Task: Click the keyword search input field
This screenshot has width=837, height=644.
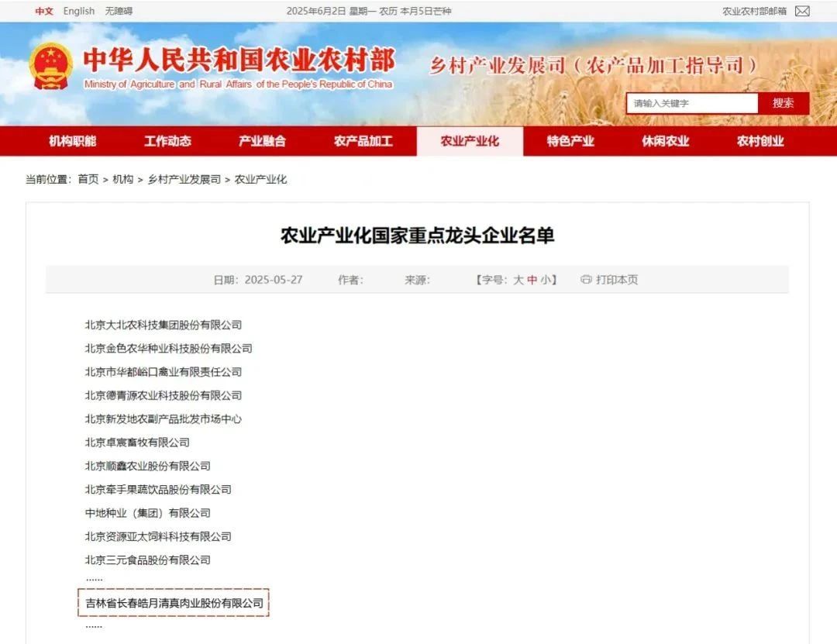Action: (x=691, y=103)
